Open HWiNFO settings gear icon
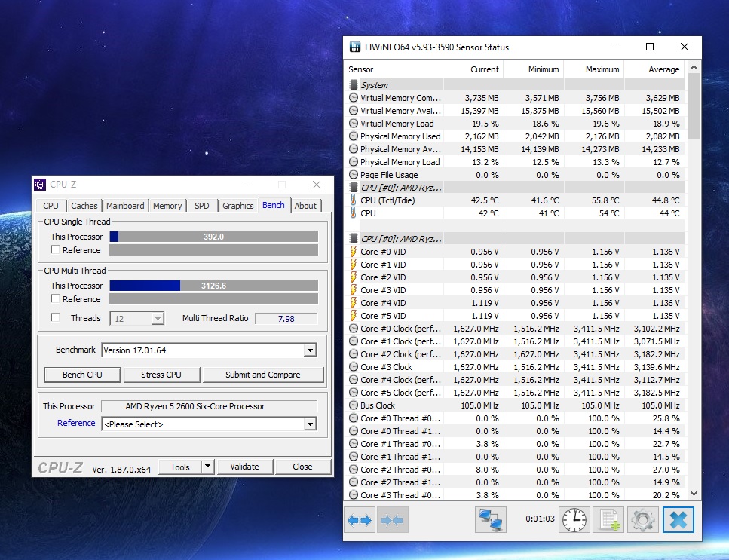 pyautogui.click(x=642, y=519)
